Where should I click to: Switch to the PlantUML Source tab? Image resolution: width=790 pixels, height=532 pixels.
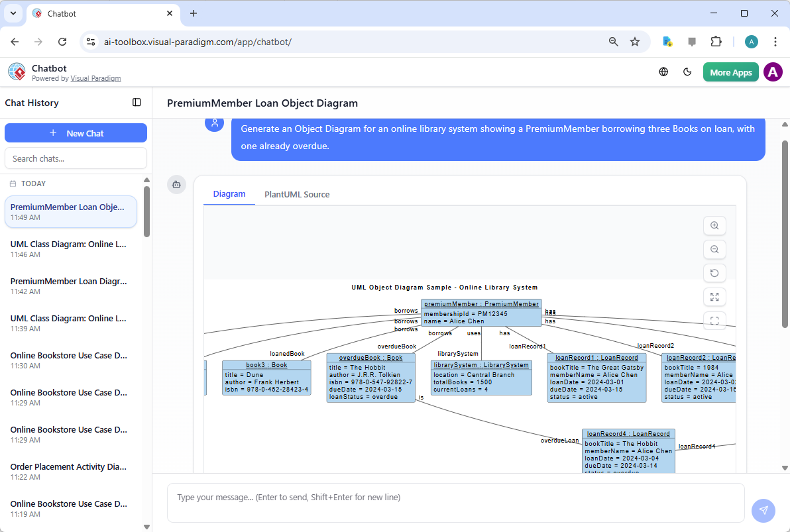click(297, 194)
